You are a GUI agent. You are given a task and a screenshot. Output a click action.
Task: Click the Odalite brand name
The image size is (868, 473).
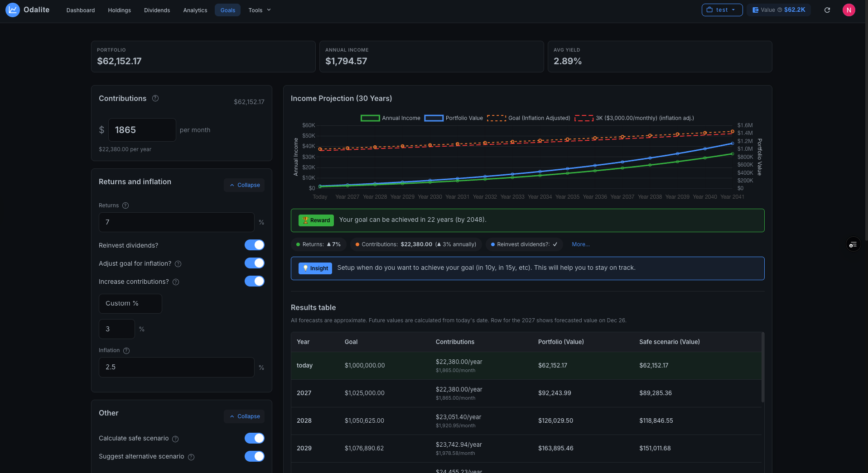coord(36,10)
